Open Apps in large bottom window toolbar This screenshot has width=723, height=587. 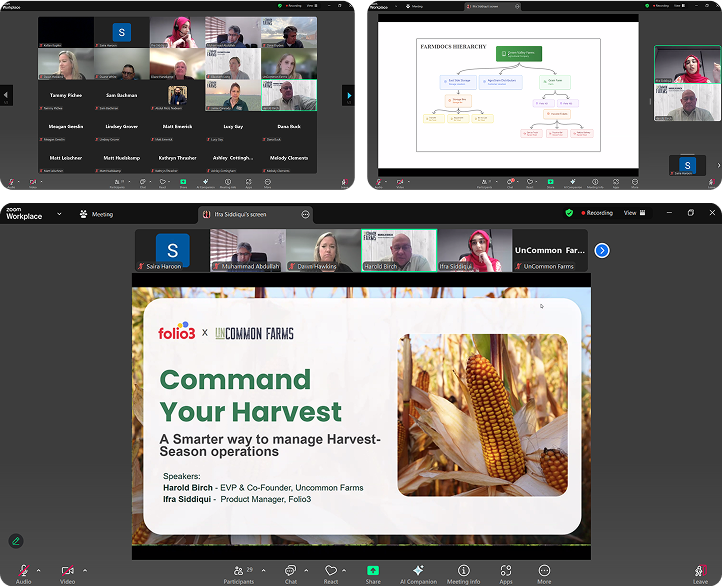click(506, 571)
